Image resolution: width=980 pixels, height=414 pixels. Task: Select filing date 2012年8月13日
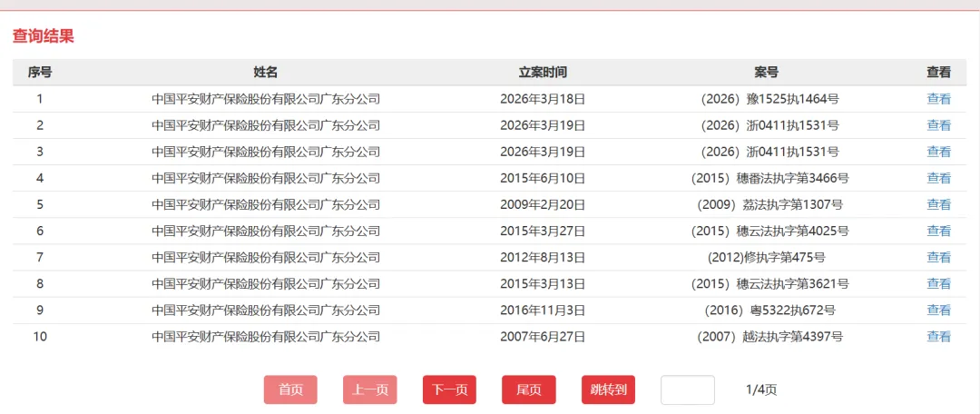(543, 257)
